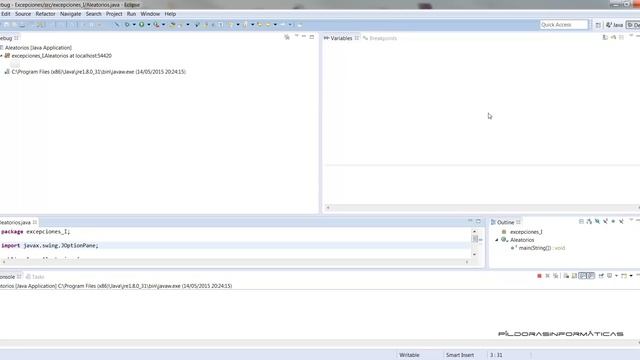Click Remove All Terminated Launches in Console
This screenshot has height=360, width=640.
[556, 276]
